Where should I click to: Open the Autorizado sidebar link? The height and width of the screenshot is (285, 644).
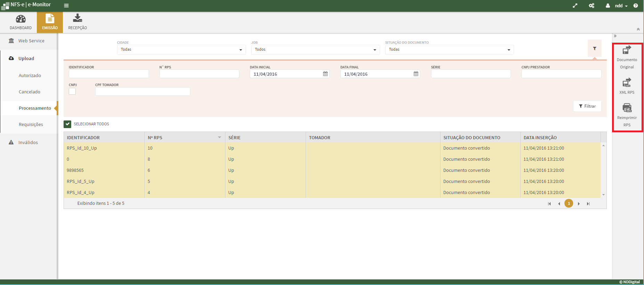[x=30, y=75]
